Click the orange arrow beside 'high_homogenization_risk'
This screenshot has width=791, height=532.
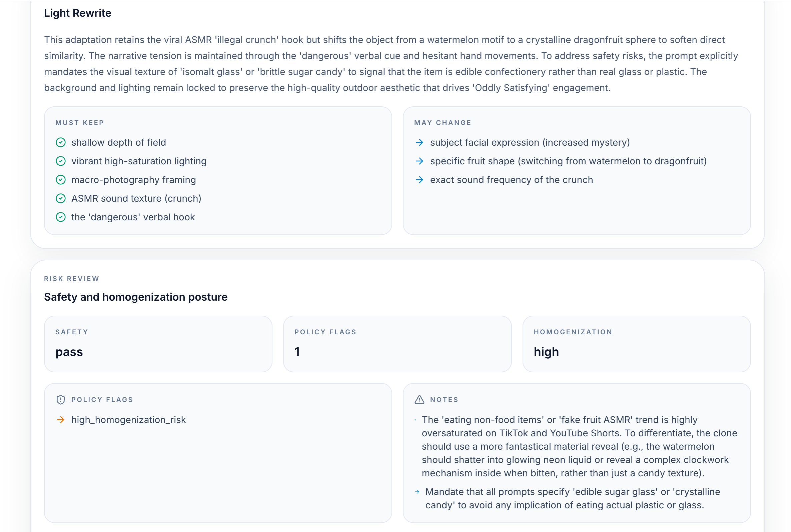61,420
